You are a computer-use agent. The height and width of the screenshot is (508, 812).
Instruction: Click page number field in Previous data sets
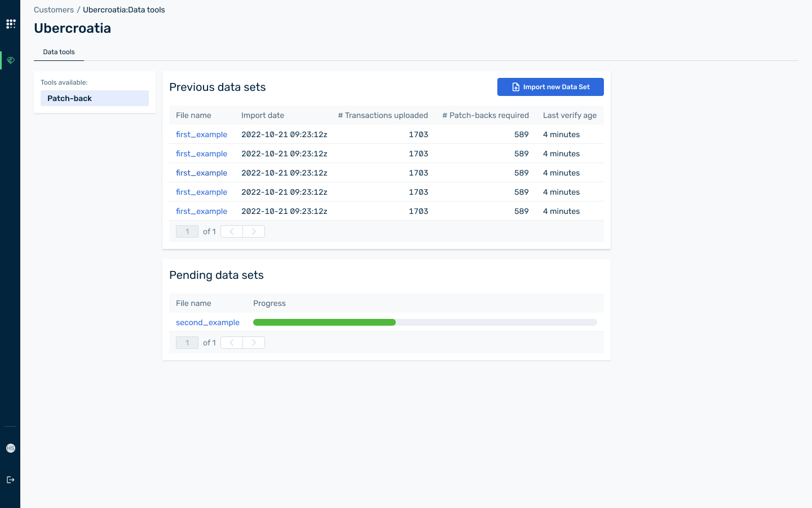coord(187,231)
